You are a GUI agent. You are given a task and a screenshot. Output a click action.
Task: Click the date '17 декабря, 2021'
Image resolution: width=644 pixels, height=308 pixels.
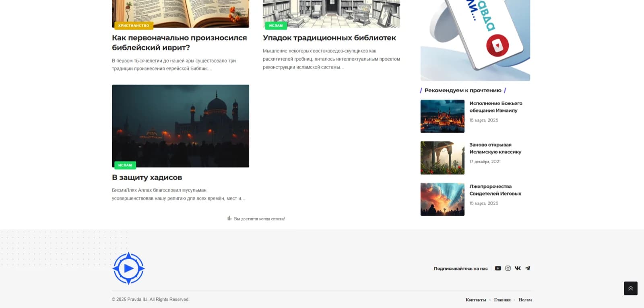[x=485, y=162]
